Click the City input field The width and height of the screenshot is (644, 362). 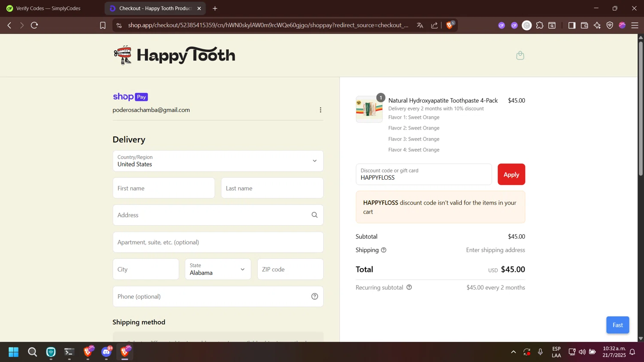point(146,269)
